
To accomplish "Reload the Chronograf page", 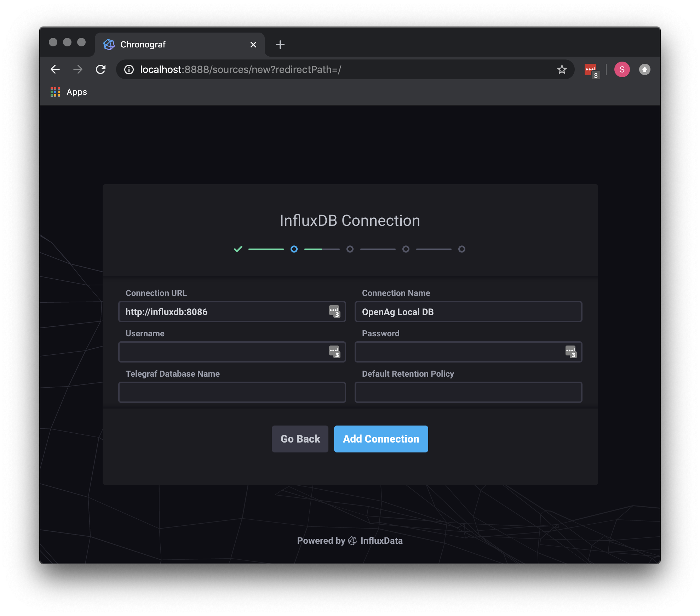I will [101, 69].
